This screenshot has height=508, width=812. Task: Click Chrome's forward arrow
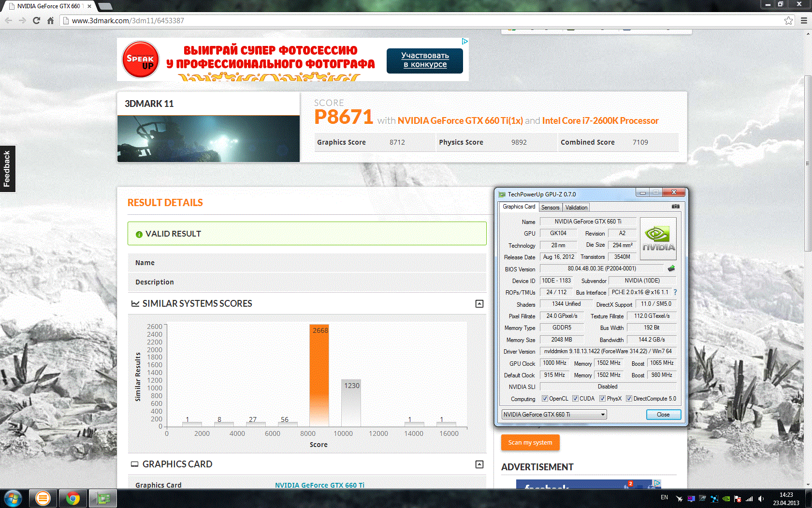click(x=22, y=20)
